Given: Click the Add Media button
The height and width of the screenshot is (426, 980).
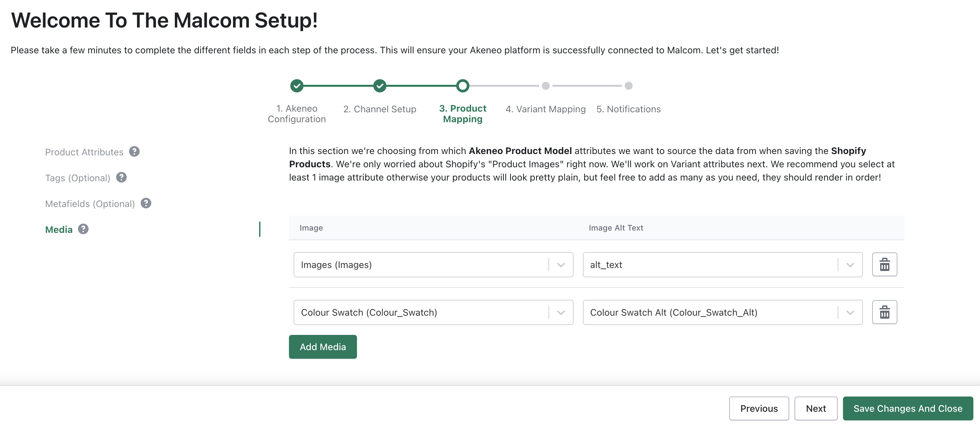Looking at the screenshot, I should click(x=322, y=346).
